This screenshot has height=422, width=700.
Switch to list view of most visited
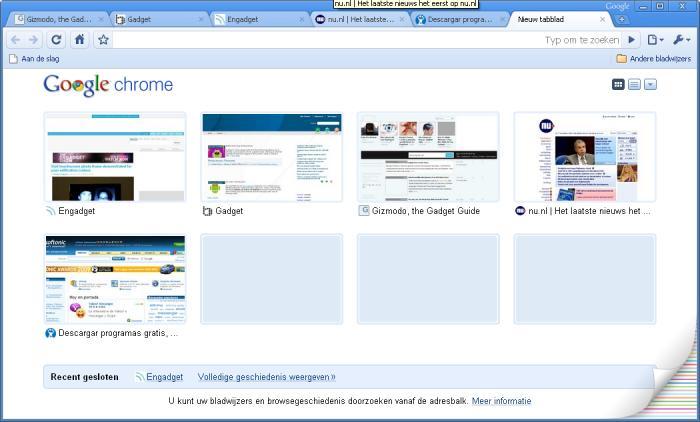click(x=634, y=84)
